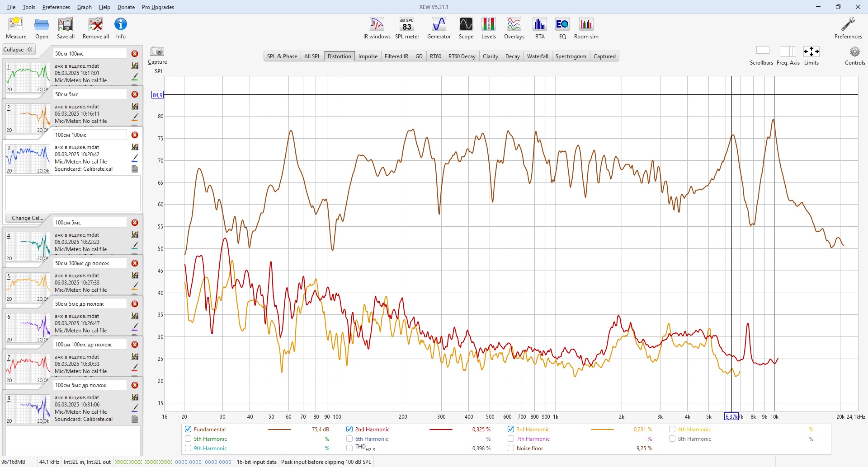Toggle the Fundamental trace checkbox

pyautogui.click(x=189, y=430)
